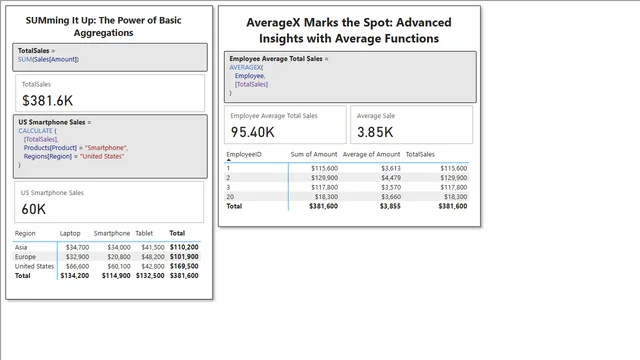The height and width of the screenshot is (360, 640).
Task: Click the Employee Average Total Sales formula box
Action: pos(350,77)
